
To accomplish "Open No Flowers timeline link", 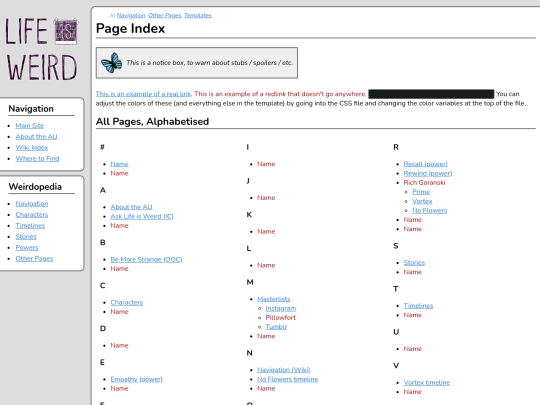I will coord(288,380).
